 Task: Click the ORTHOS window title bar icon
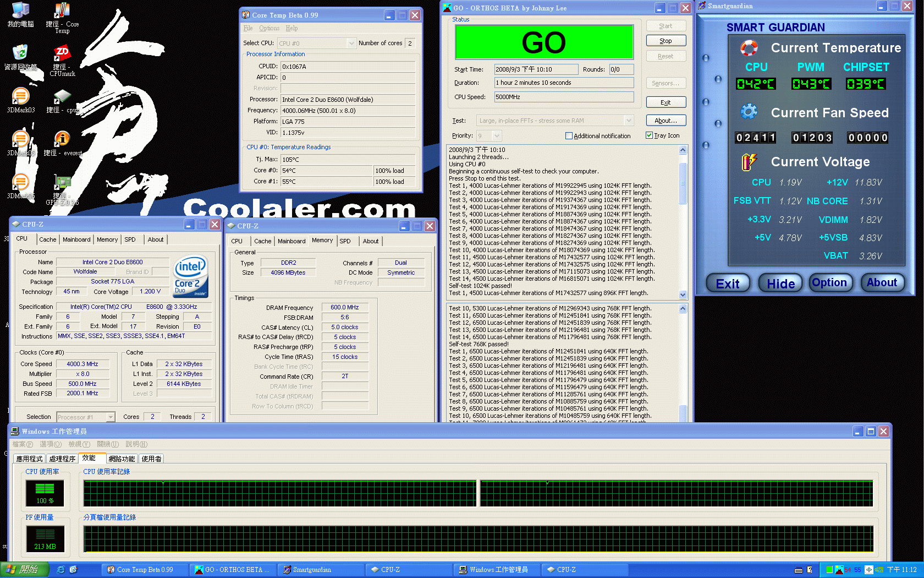448,8
